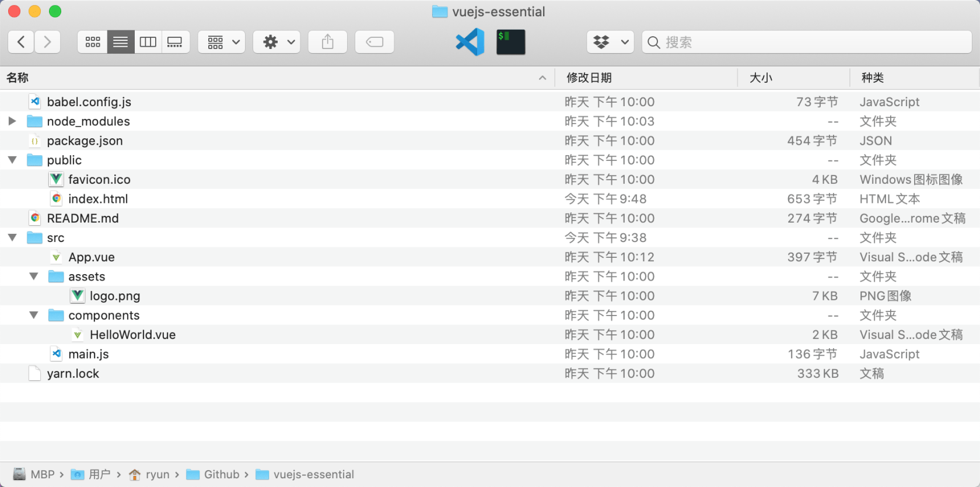Viewport: 980px width, 487px height.
Task: Sort by the 种类 column header
Action: click(x=915, y=78)
